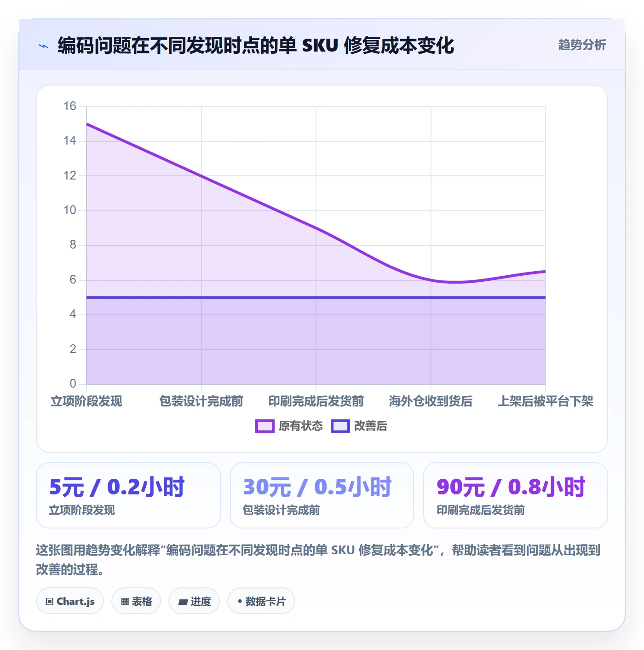Click the Chart.js chip's square icon
644x650 pixels.
[49, 601]
